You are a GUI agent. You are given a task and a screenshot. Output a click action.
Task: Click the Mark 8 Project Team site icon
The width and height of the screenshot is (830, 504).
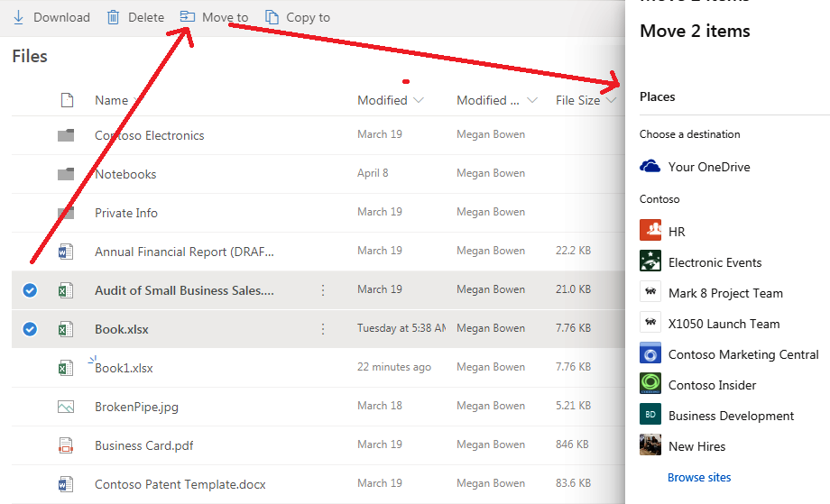[650, 291]
